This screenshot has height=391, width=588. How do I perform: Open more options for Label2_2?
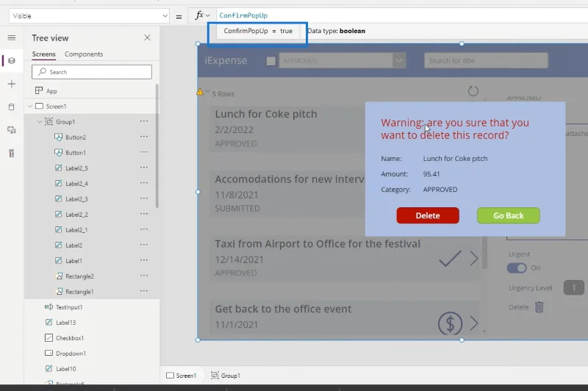pyautogui.click(x=144, y=214)
